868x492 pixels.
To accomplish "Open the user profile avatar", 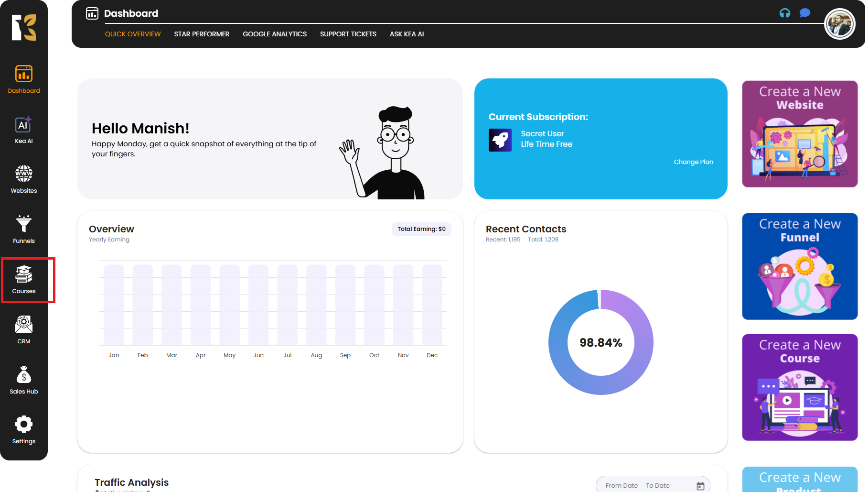I will [x=839, y=24].
